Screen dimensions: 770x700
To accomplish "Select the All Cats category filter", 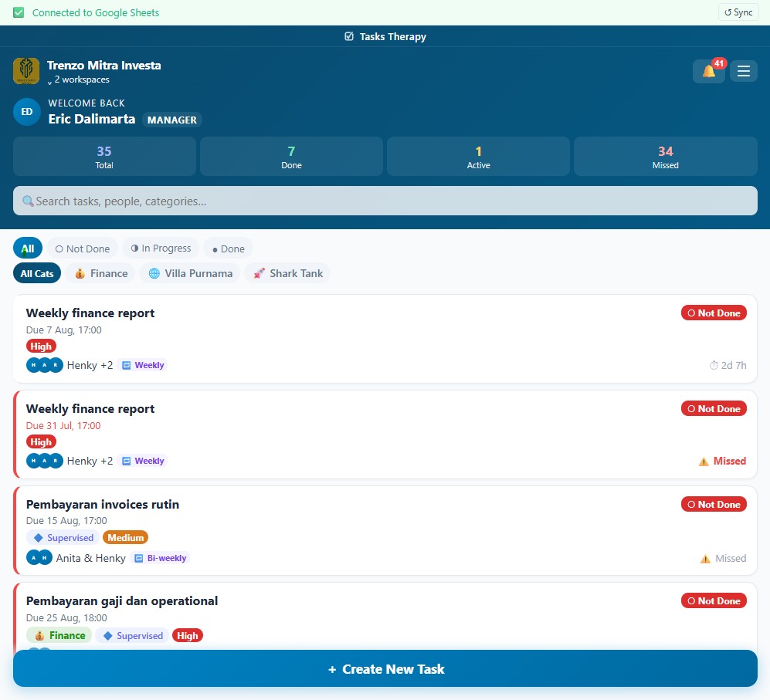I will click(x=37, y=273).
